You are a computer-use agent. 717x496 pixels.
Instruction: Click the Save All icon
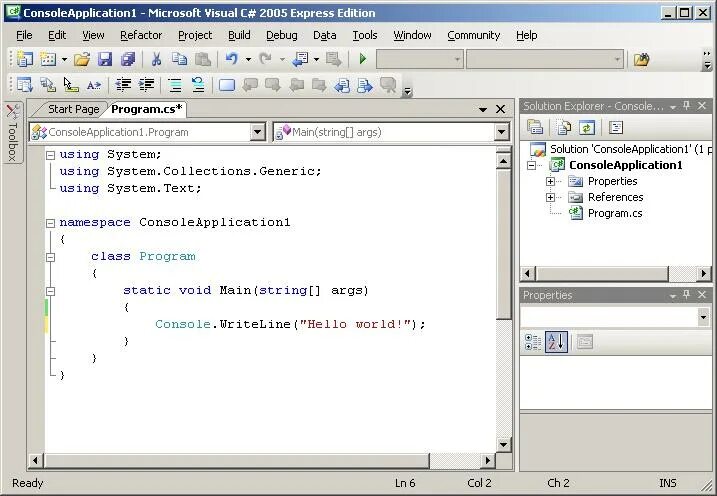128,59
